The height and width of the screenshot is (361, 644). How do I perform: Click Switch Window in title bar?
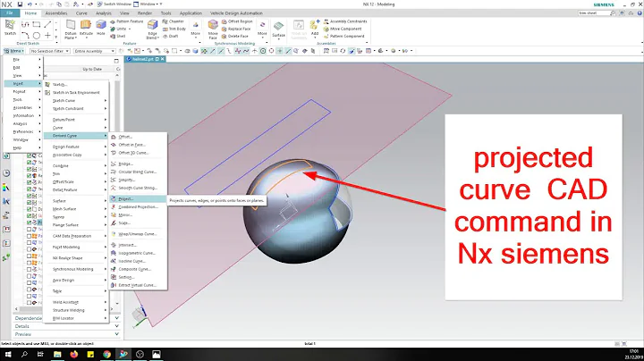point(114,4)
